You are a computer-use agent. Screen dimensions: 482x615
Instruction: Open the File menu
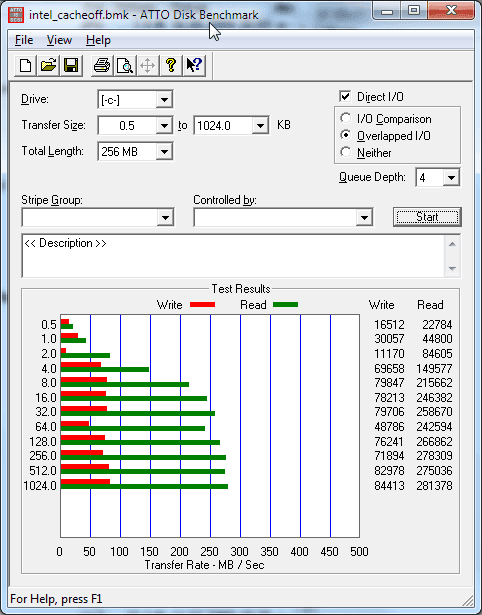[x=24, y=40]
